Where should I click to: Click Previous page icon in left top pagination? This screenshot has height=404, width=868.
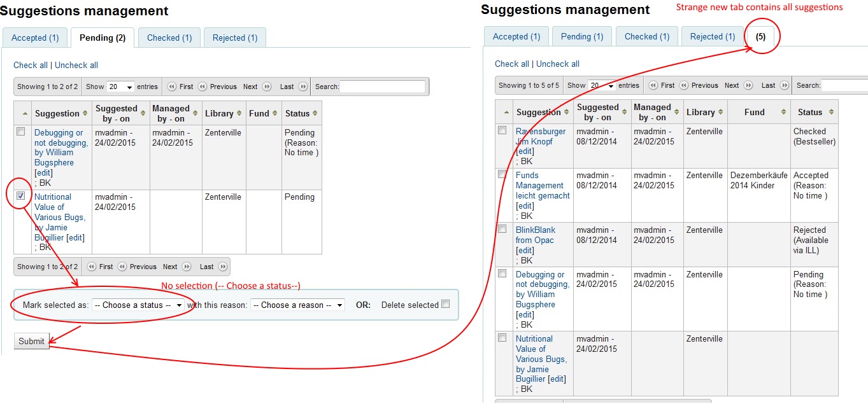[203, 87]
